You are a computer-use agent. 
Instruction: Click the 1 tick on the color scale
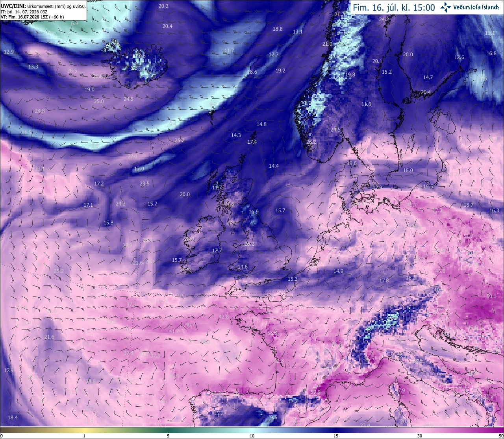pyautogui.click(x=84, y=436)
